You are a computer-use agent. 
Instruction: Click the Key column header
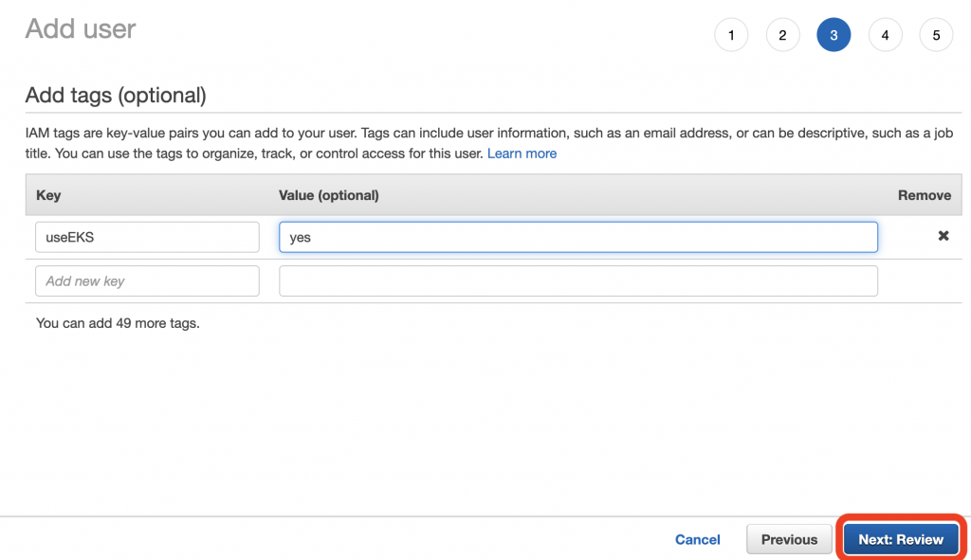click(x=48, y=195)
